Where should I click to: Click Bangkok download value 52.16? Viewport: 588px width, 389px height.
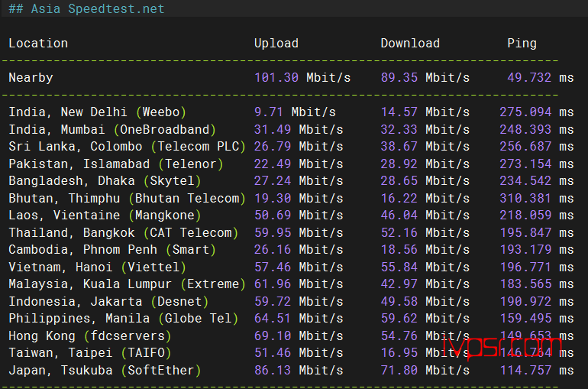coord(399,232)
